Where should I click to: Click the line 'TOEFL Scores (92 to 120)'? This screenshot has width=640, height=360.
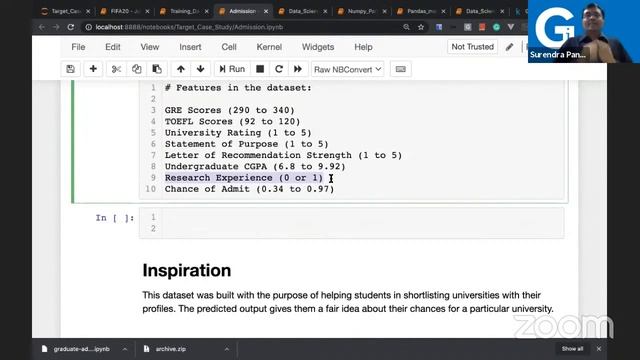click(x=232, y=121)
